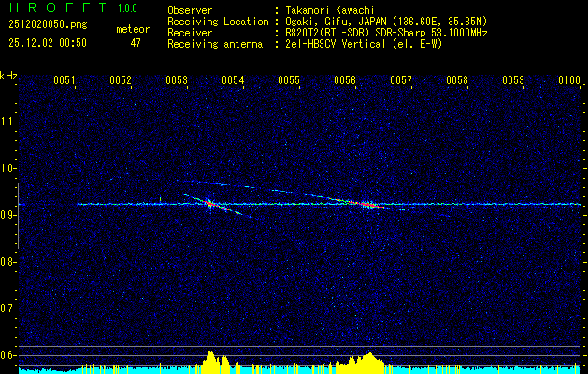Click the 0.7 kHz frequency label
Viewport: 588px width, 374px height.
[7, 309]
